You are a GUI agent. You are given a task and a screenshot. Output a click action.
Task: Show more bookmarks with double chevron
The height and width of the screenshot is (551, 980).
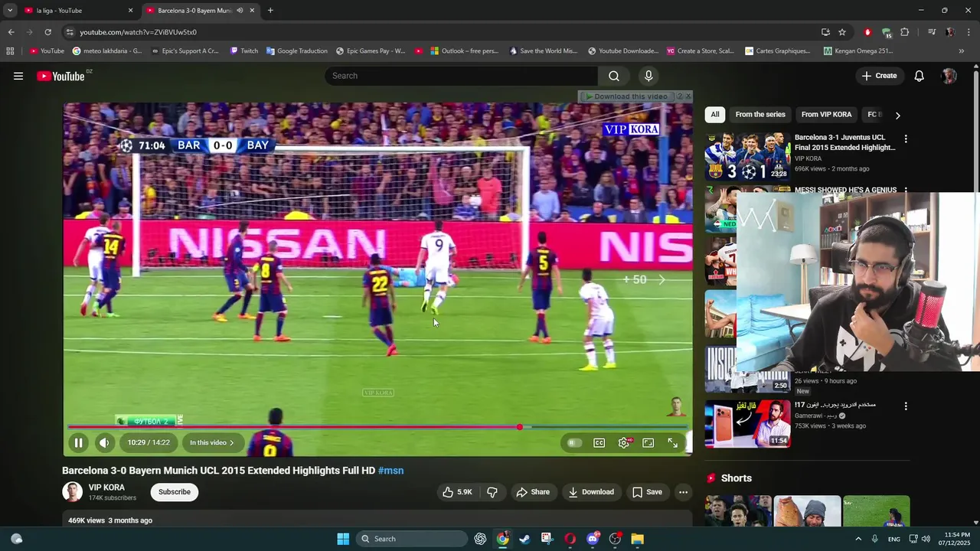962,51
